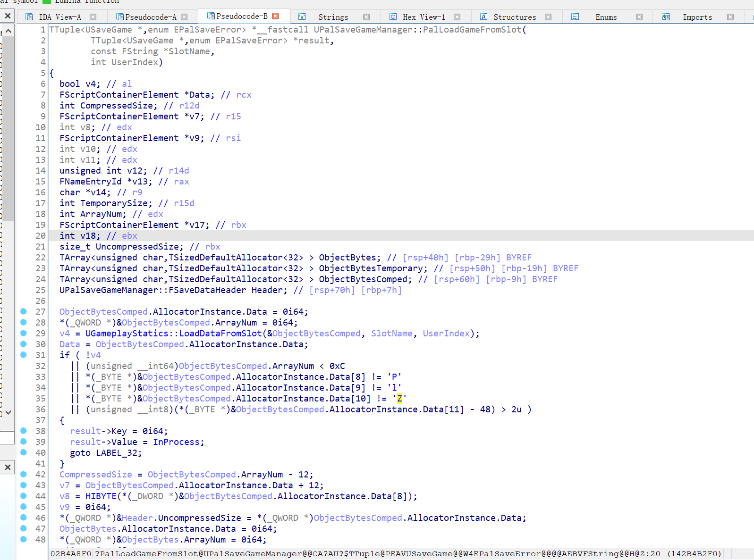Screen dimensions: 754x560
Task: Click 'CompressedSize' assignment on line 42
Action: [96, 475]
